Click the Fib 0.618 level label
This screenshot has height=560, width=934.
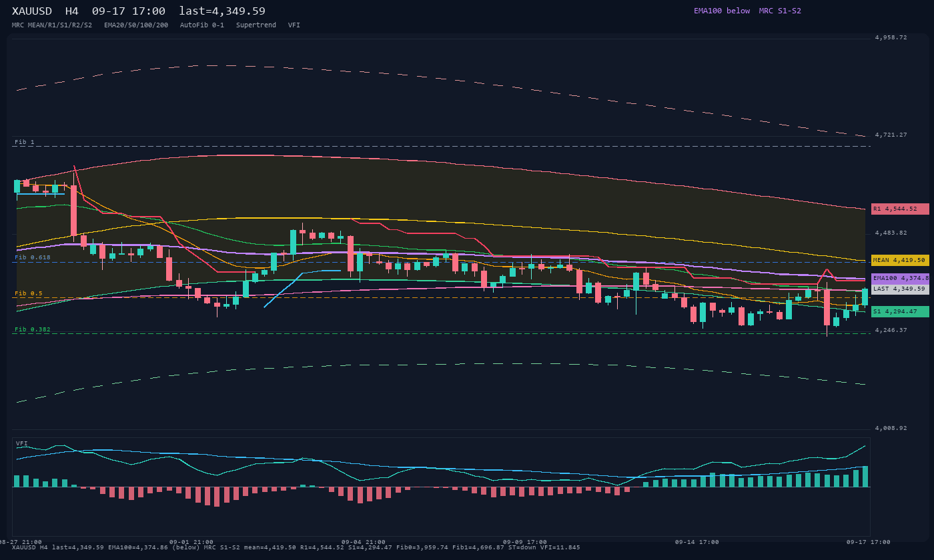(x=33, y=257)
